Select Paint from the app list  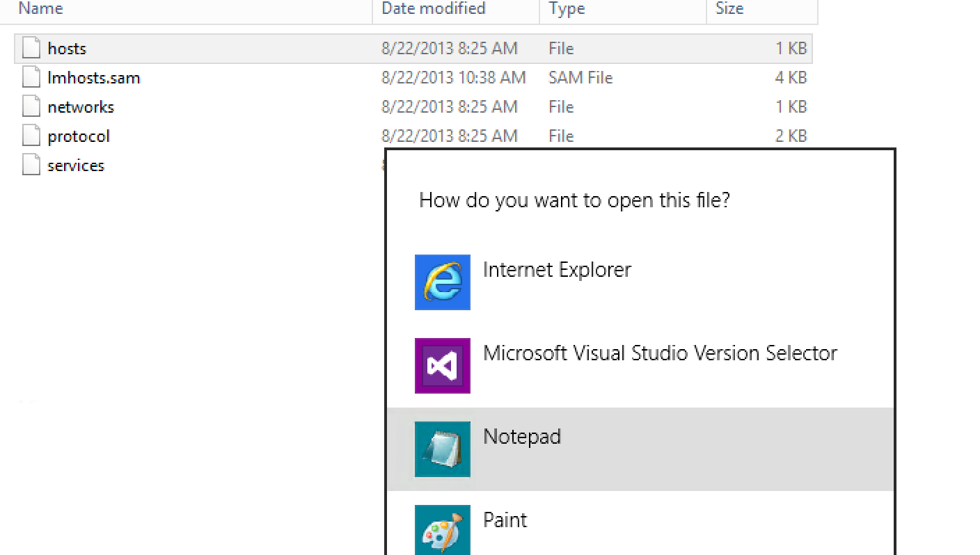(505, 520)
